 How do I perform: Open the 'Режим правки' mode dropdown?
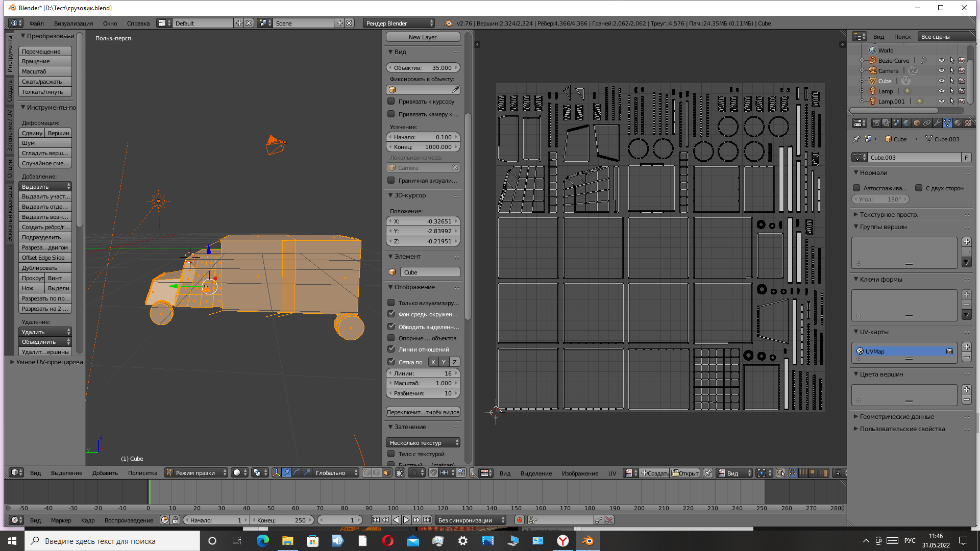(x=197, y=473)
